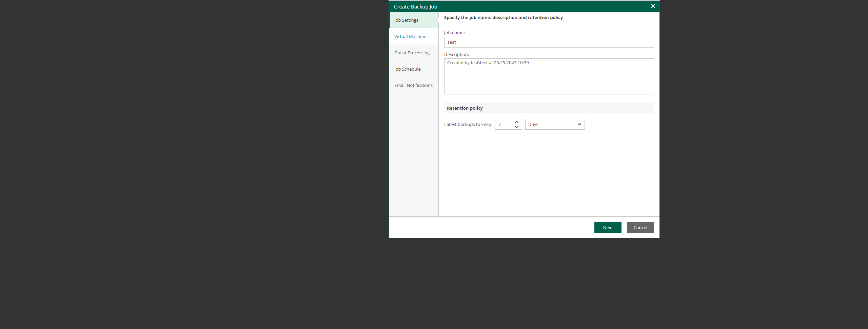Click the Next button
868x329 pixels.
point(608,227)
